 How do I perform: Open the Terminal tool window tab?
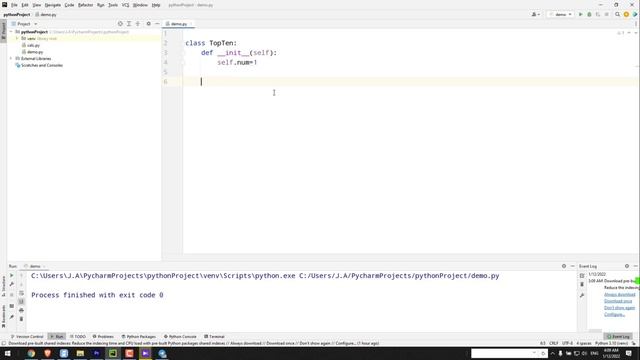tap(214, 337)
